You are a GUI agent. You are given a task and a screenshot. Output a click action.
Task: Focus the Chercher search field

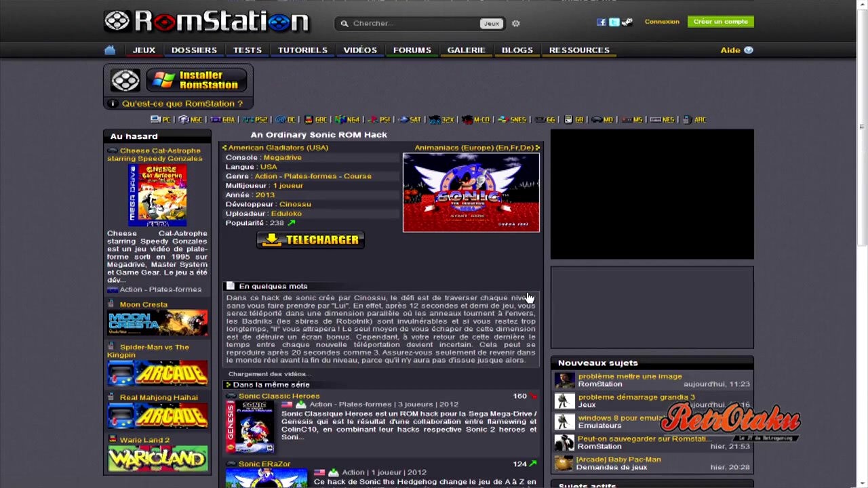pos(415,24)
